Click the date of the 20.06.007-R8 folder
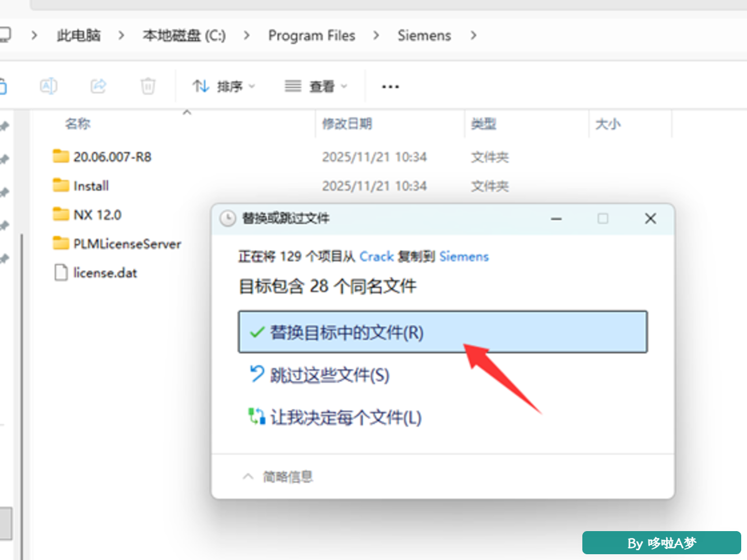The height and width of the screenshot is (560, 747). pyautogui.click(x=374, y=157)
